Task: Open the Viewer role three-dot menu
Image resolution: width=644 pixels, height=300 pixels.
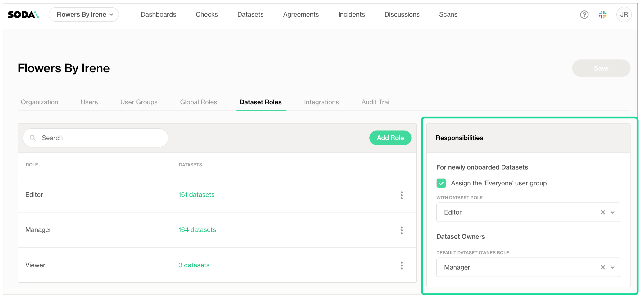Action: coord(402,265)
